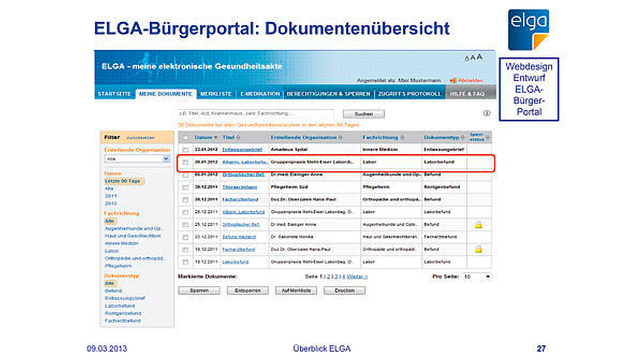
Task: Check the box for the 28.12.2011 Facharztbefund row
Action: coord(185,200)
